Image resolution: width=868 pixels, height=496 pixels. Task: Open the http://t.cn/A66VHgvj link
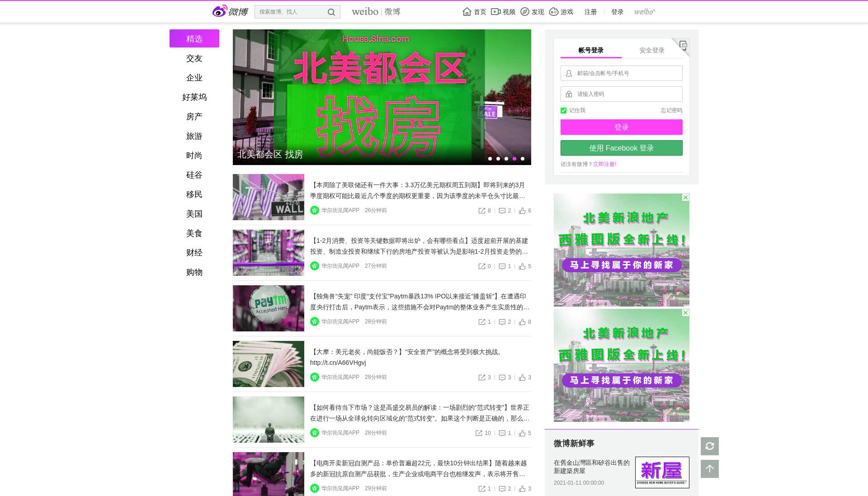point(338,363)
